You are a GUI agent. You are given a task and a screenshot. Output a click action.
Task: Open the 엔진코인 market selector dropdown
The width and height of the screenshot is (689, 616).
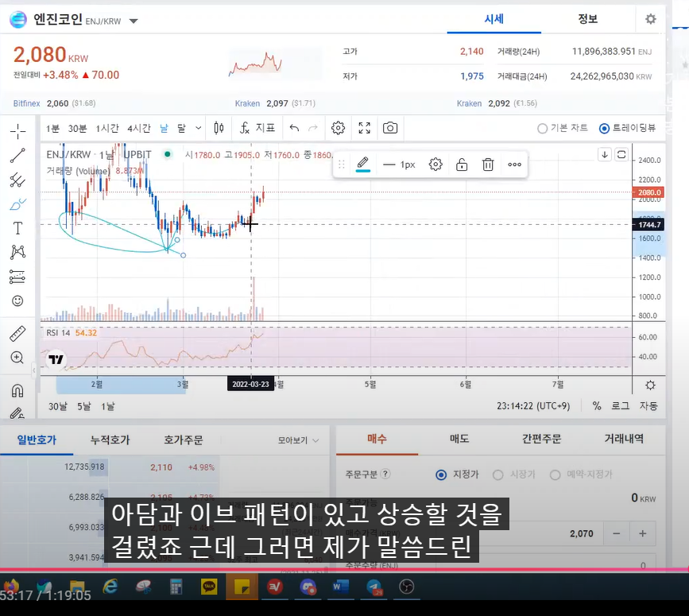click(x=134, y=21)
